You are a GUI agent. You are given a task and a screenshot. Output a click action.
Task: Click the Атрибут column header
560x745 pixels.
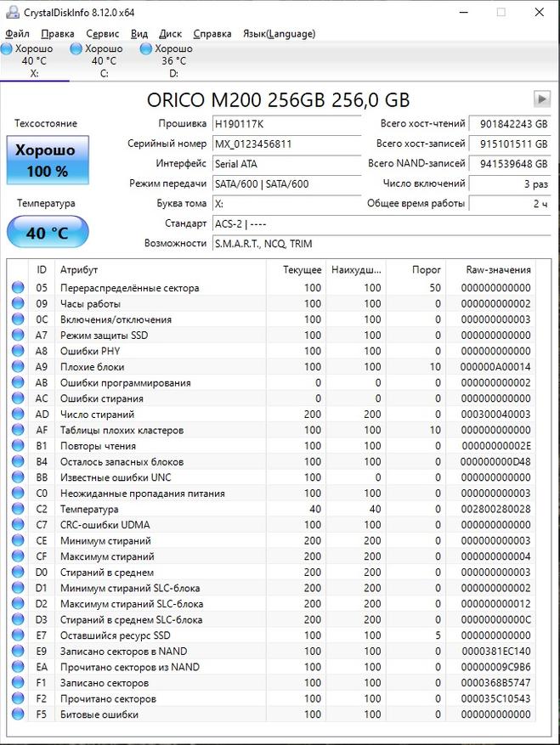pos(79,269)
